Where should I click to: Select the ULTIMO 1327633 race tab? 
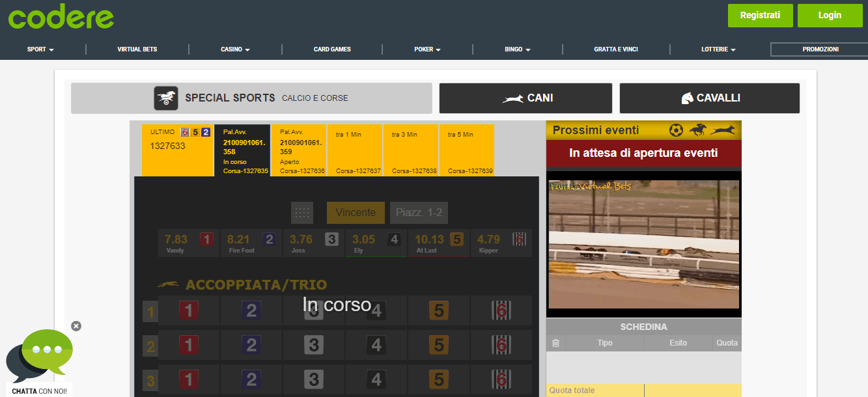(x=178, y=150)
